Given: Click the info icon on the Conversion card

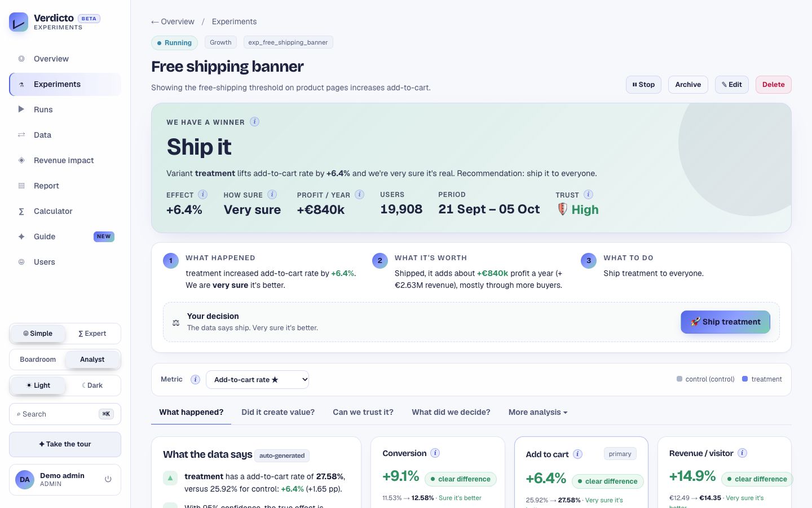Looking at the screenshot, I should coord(435,453).
